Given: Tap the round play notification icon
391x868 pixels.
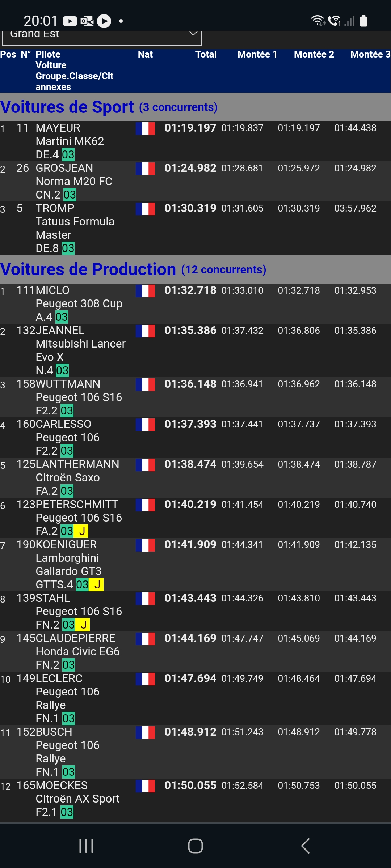Looking at the screenshot, I should click(104, 21).
